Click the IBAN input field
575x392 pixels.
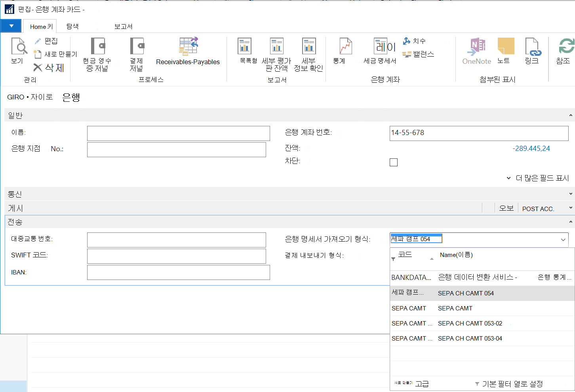click(x=179, y=272)
